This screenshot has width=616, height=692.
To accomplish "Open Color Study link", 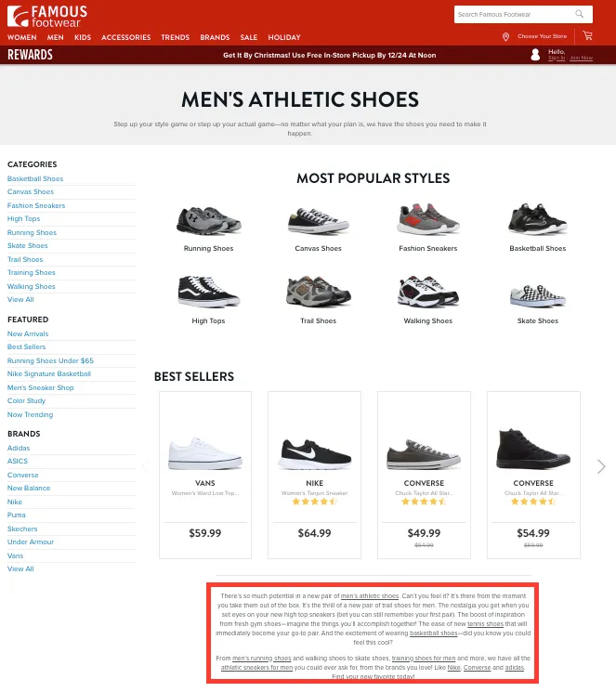I will 27,400.
